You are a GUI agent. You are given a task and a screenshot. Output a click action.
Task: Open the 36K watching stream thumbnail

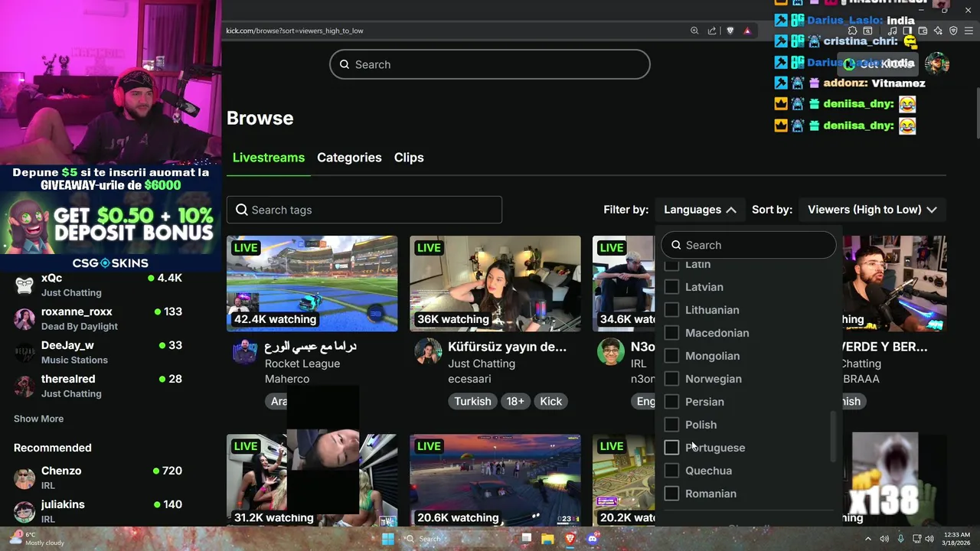tap(495, 283)
